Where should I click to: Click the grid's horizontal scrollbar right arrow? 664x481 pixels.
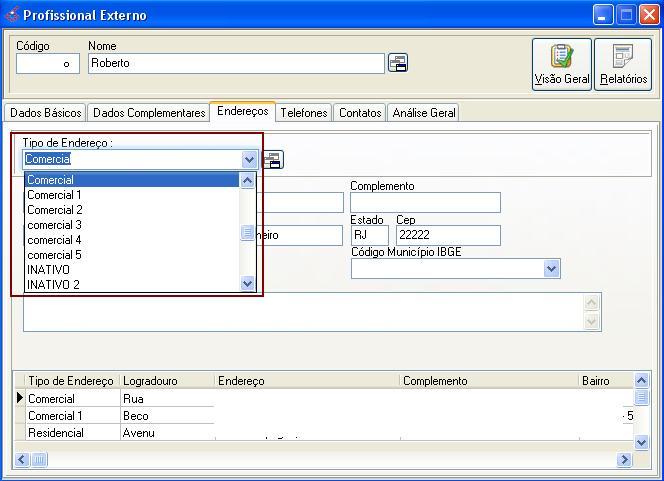pyautogui.click(x=624, y=460)
